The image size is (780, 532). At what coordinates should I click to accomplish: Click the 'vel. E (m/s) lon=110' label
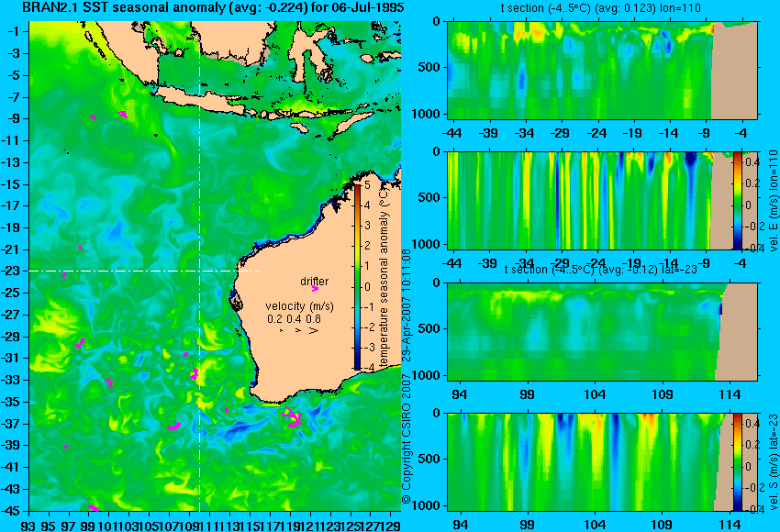773,201
